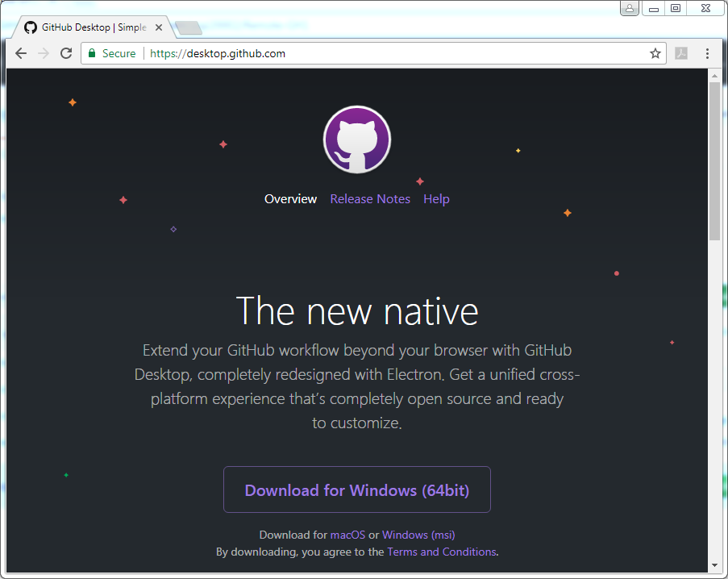Reload the page with the refresh icon

pyautogui.click(x=66, y=53)
